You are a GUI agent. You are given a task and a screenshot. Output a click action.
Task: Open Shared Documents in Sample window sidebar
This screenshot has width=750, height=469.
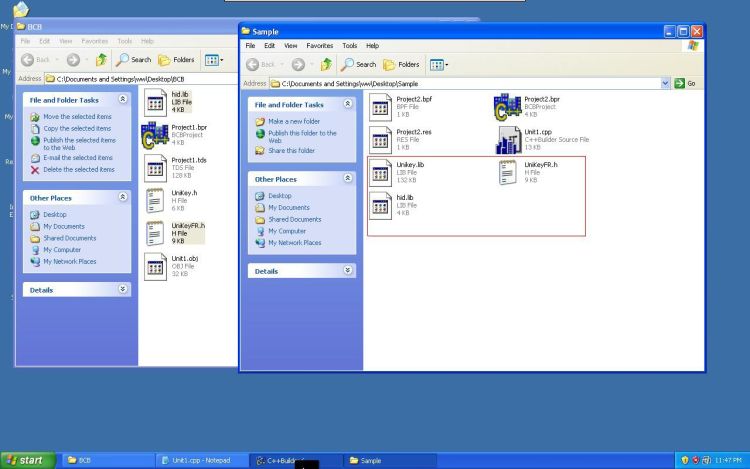pos(295,219)
